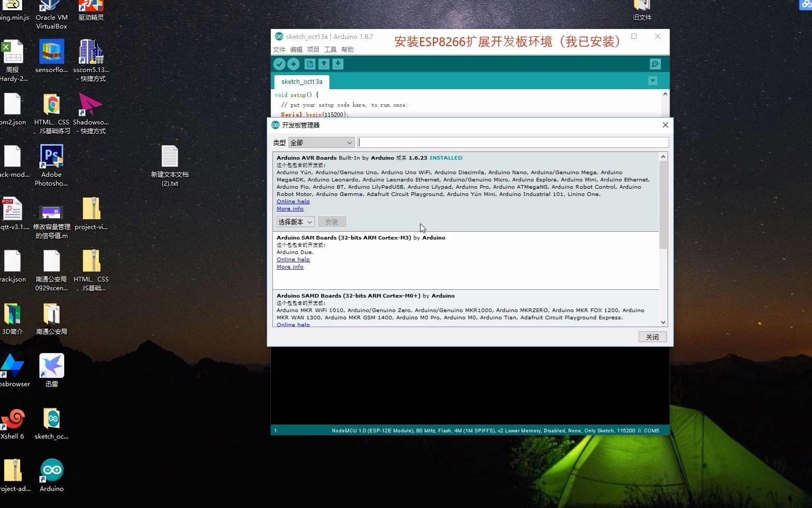
Task: Select the sketch_oct13a tab
Action: tap(302, 82)
